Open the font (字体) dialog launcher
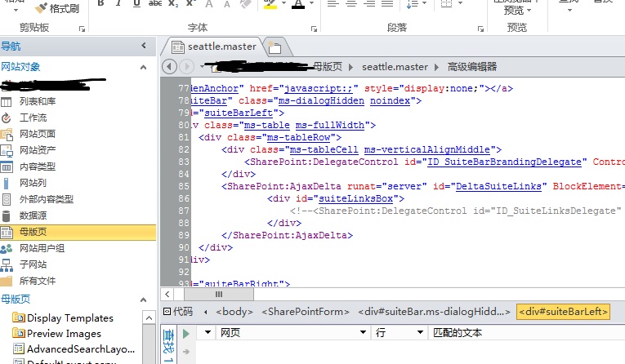The image size is (625, 364). pos(314,29)
